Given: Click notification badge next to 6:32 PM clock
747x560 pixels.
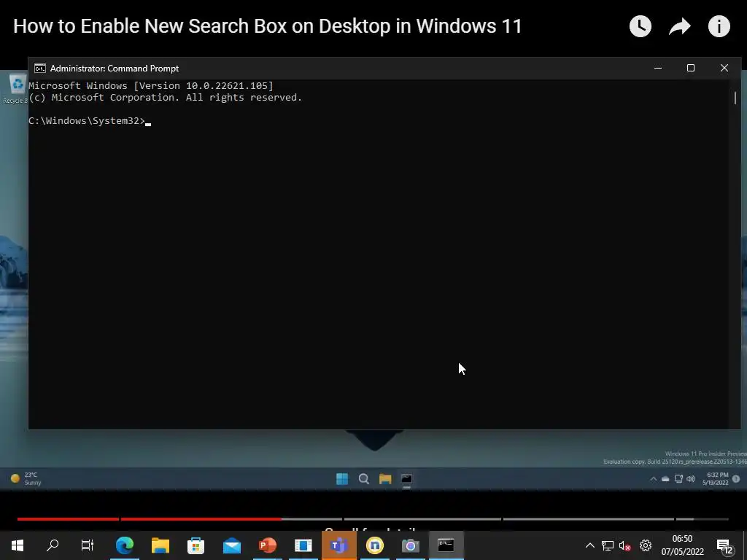Looking at the screenshot, I should pos(736,478).
